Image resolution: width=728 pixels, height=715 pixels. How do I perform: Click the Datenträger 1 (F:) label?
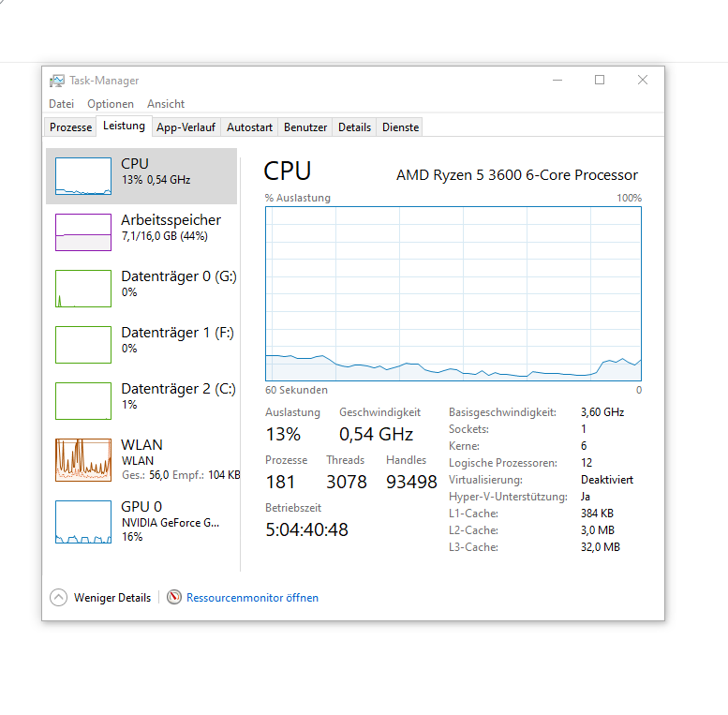tap(177, 333)
